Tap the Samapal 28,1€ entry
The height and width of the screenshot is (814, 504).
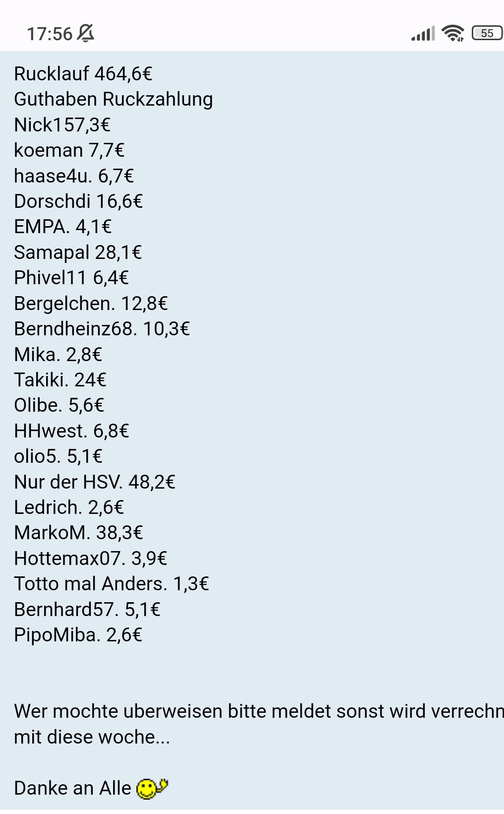point(78,252)
